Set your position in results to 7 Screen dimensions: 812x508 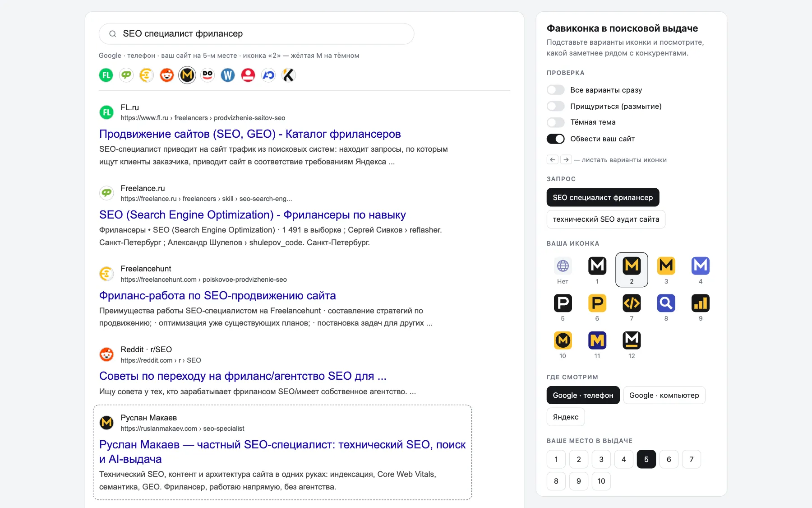692,459
